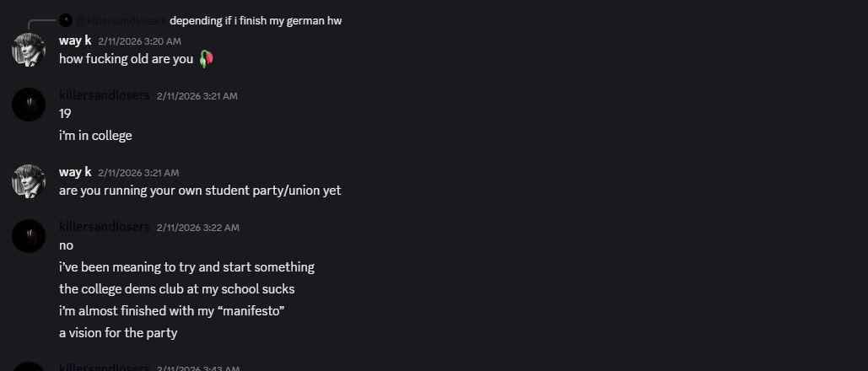Click killersandlosers' avatar beside the '19' message
This screenshot has height=371, width=868.
[29, 105]
